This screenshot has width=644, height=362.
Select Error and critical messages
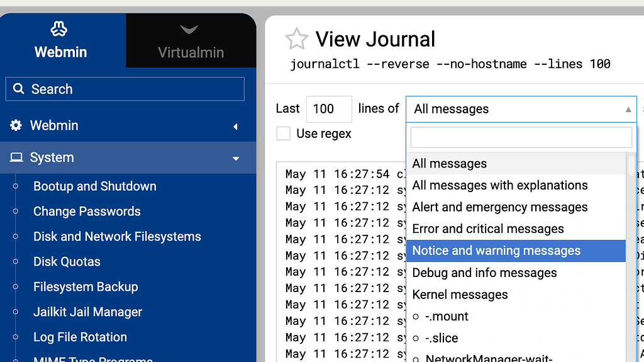point(516,229)
